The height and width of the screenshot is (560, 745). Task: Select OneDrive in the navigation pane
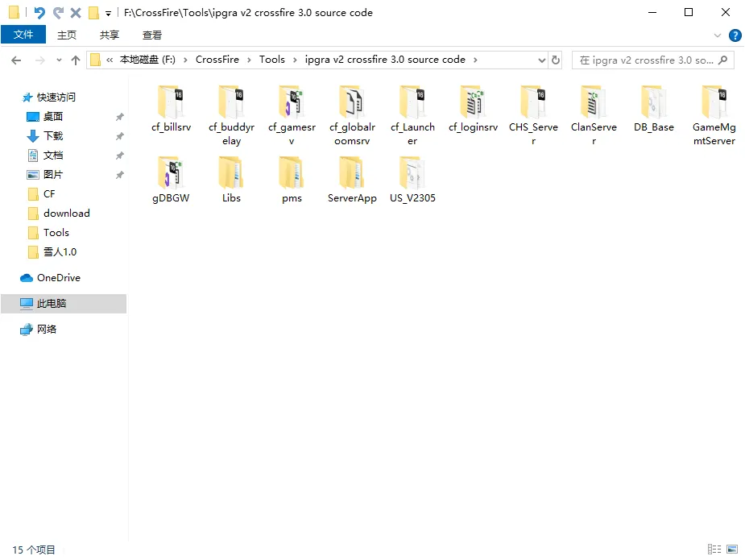(x=58, y=278)
